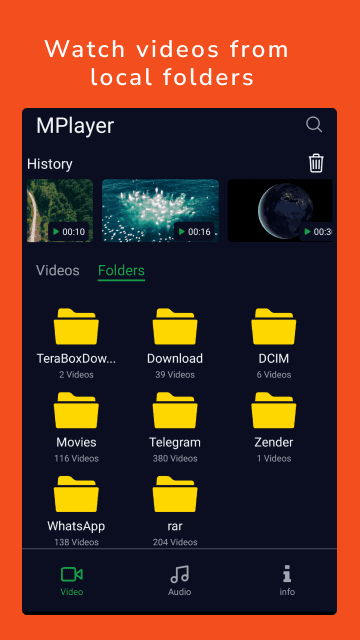360x640 pixels.
Task: Click the '380 Videos' count text
Action: coord(175,459)
